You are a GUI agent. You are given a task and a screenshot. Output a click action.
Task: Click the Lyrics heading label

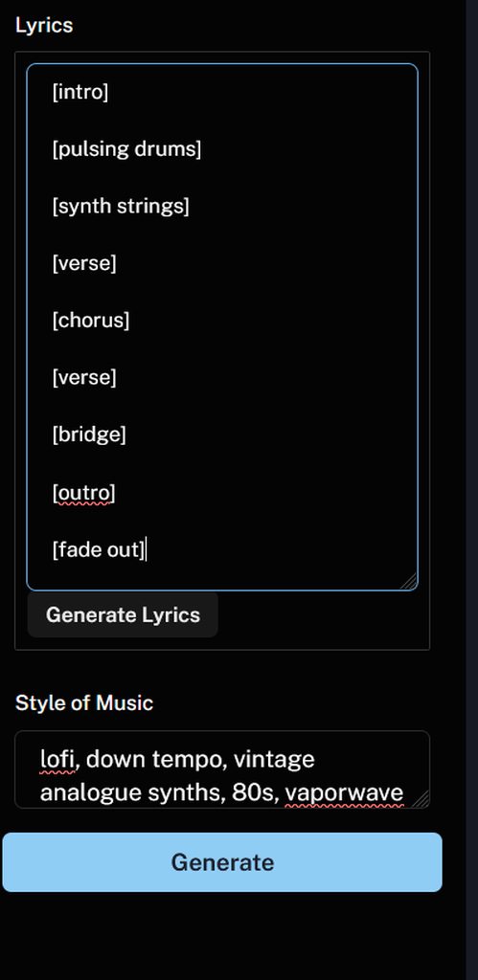[44, 26]
